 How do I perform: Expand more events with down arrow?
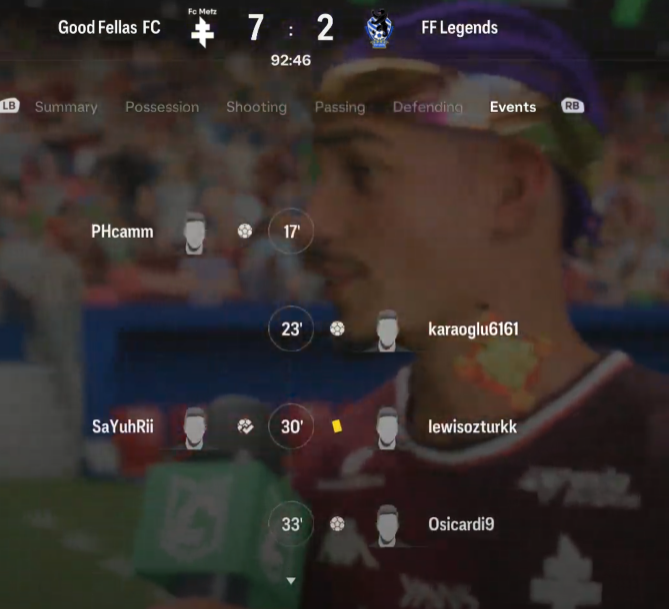pos(291,580)
